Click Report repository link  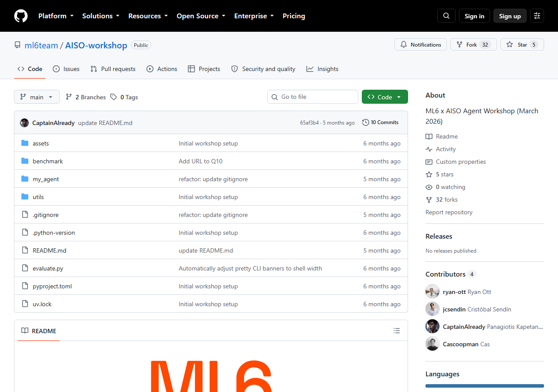[449, 212]
